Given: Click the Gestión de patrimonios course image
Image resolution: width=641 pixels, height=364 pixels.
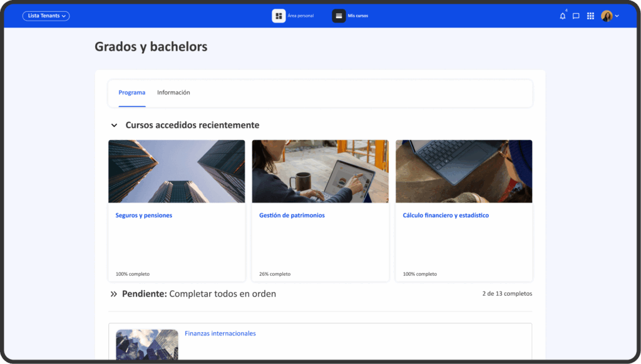Looking at the screenshot, I should click(x=320, y=171).
